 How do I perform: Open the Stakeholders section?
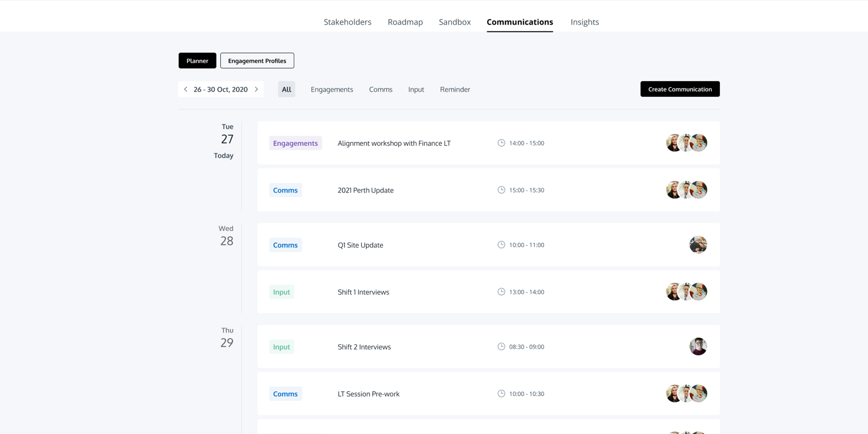point(347,22)
